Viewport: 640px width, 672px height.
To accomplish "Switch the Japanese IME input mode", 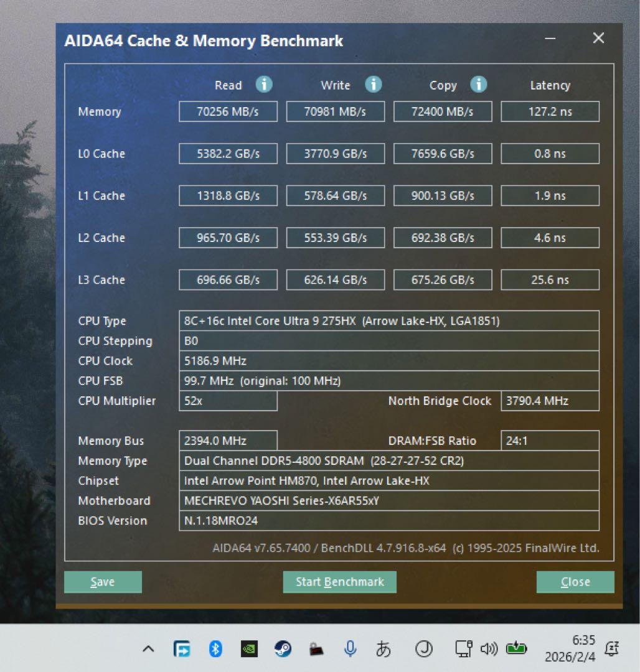I will click(385, 648).
